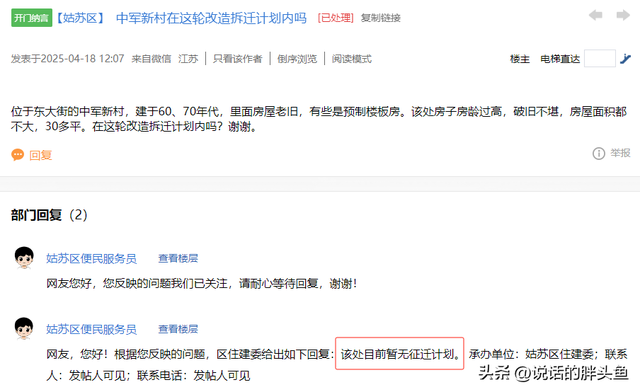
Task: Click the post body text starting 位于东大街的中军新村
Action: pyautogui.click(x=319, y=119)
